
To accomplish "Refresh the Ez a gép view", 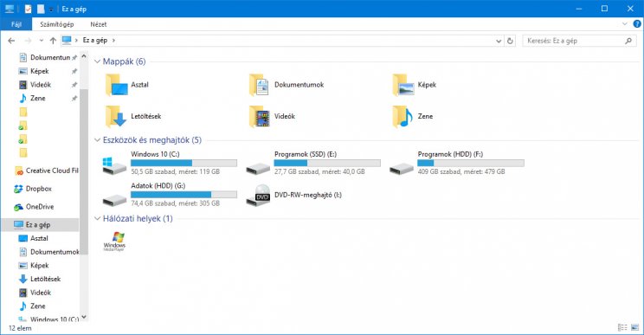I will (510, 41).
